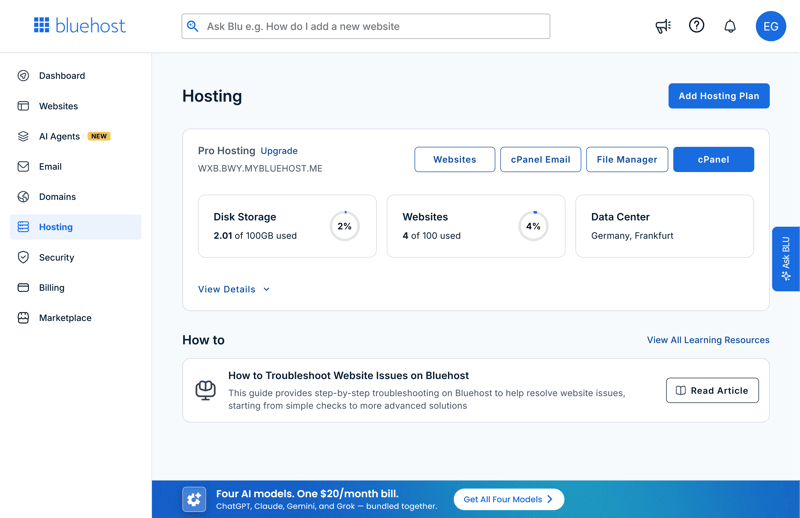The image size is (800, 518).
Task: Open the Billing menu item
Action: point(76,287)
